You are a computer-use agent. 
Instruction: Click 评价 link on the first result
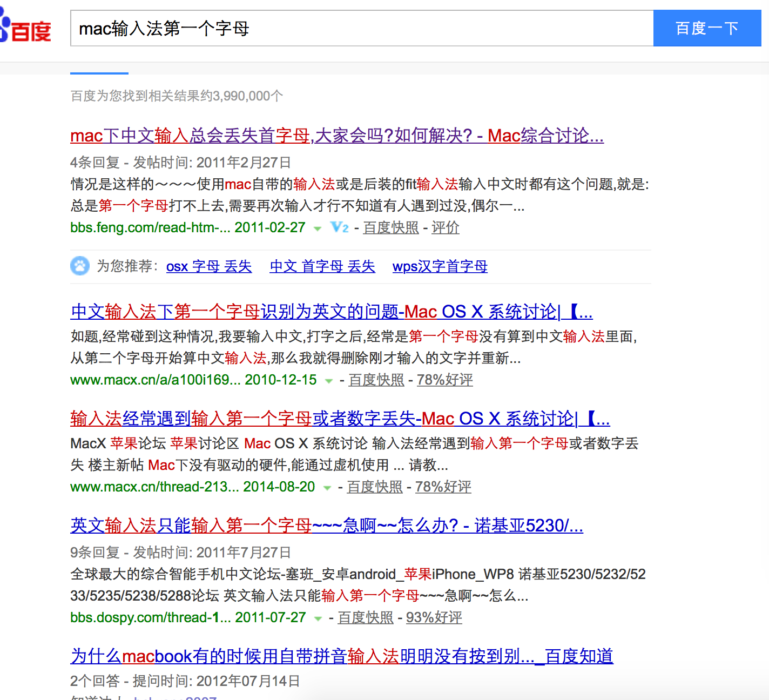pyautogui.click(x=445, y=227)
